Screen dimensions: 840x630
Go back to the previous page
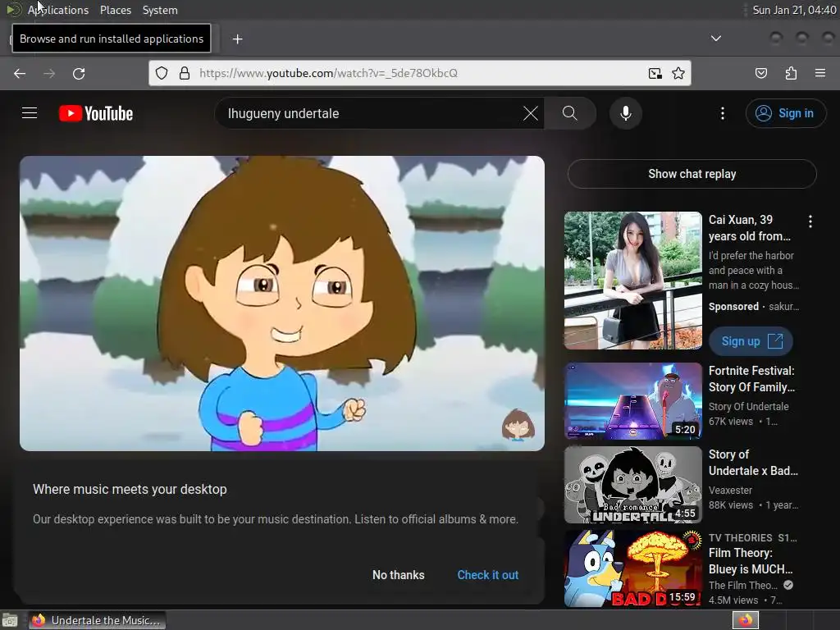tap(20, 73)
